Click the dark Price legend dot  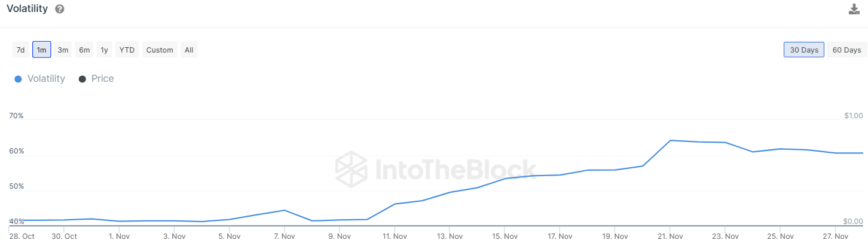coord(82,79)
